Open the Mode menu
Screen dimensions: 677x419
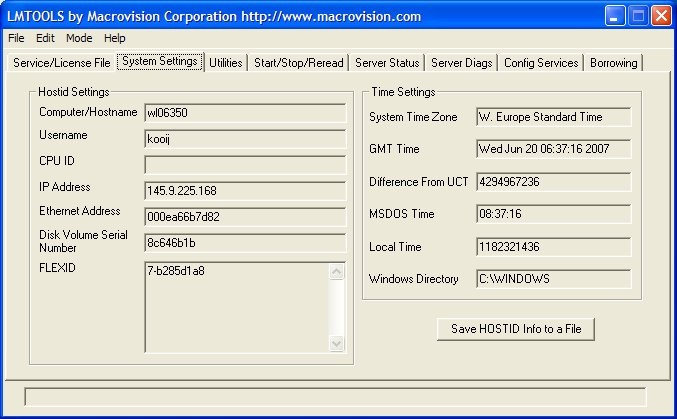click(x=79, y=38)
